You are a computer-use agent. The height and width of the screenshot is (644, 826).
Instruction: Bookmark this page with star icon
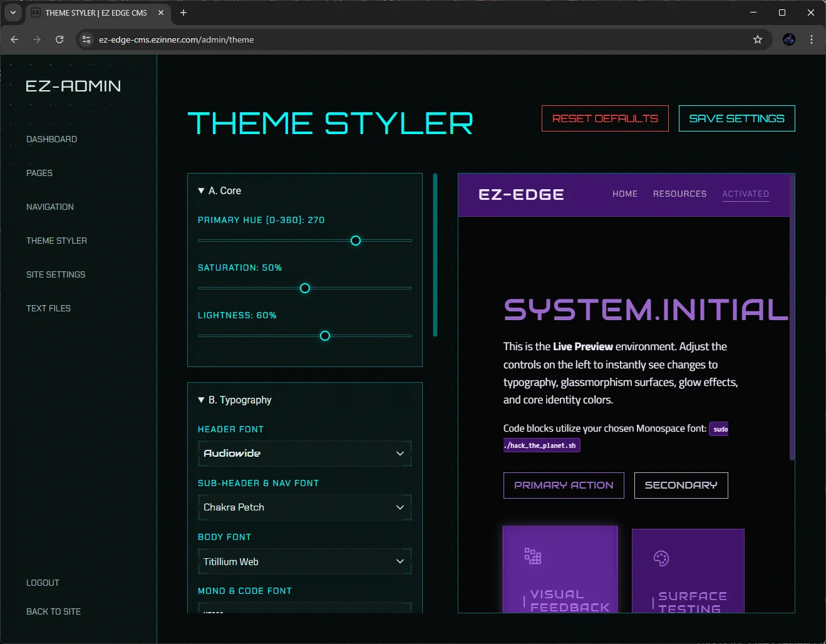[758, 39]
